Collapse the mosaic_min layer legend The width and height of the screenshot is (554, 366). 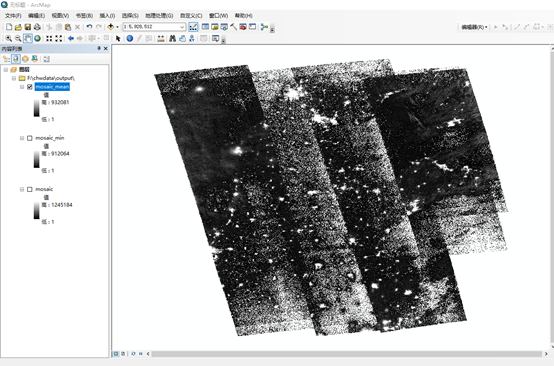pyautogui.click(x=22, y=138)
